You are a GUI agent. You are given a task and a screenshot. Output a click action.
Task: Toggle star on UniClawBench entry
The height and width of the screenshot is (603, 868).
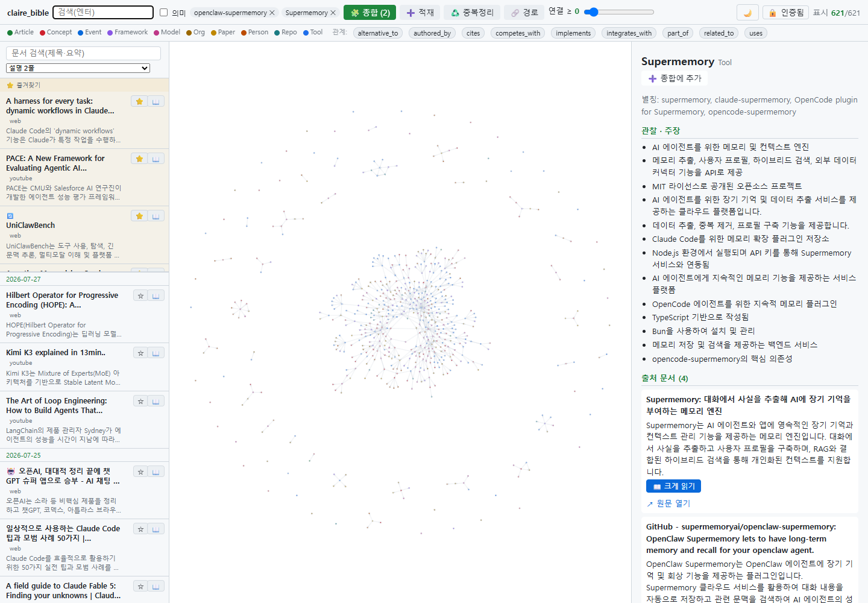coord(139,216)
